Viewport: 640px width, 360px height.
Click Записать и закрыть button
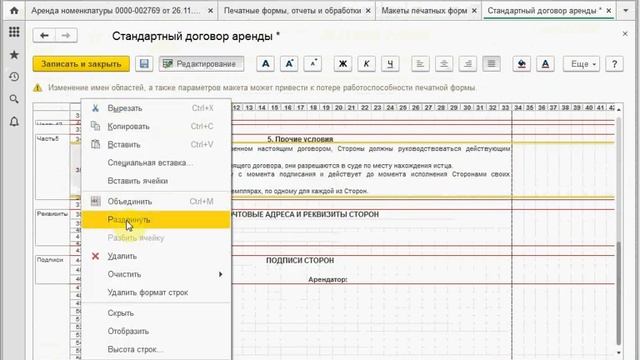[81, 64]
